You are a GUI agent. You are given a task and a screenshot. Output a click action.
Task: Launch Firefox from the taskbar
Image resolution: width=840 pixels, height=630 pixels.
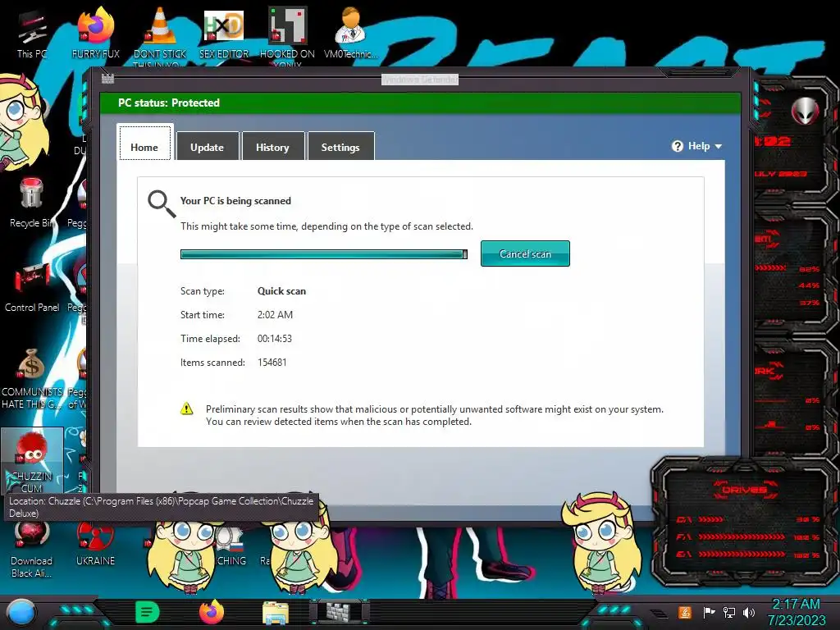(212, 612)
